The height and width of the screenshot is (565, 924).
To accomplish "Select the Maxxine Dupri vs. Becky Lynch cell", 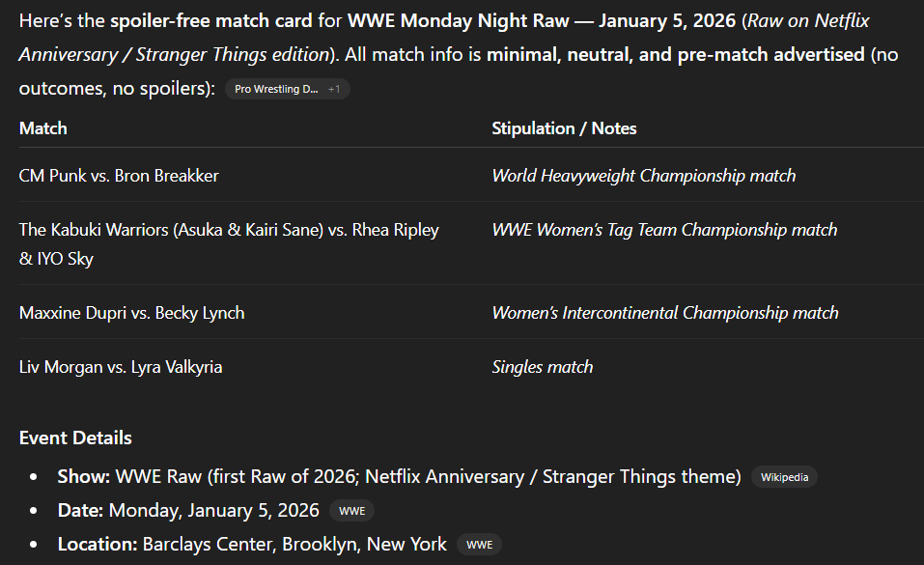I will click(x=131, y=313).
